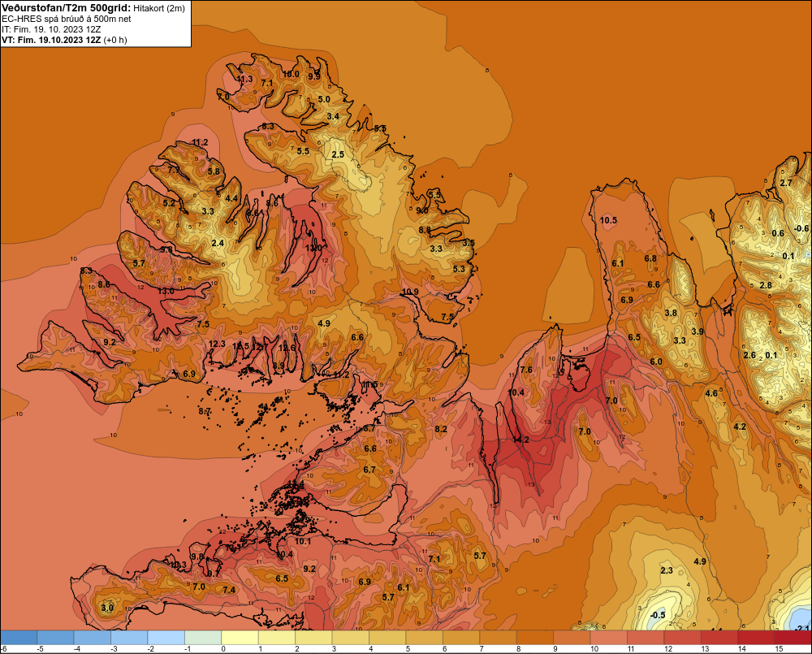Click the 'IT: Fim. 19. 10. 2023 12Z' line
The height and width of the screenshot is (654, 812).
click(x=51, y=29)
